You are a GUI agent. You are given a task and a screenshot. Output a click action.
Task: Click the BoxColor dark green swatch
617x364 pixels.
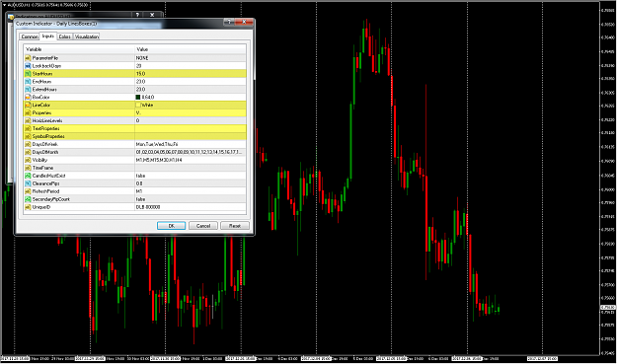[138, 97]
